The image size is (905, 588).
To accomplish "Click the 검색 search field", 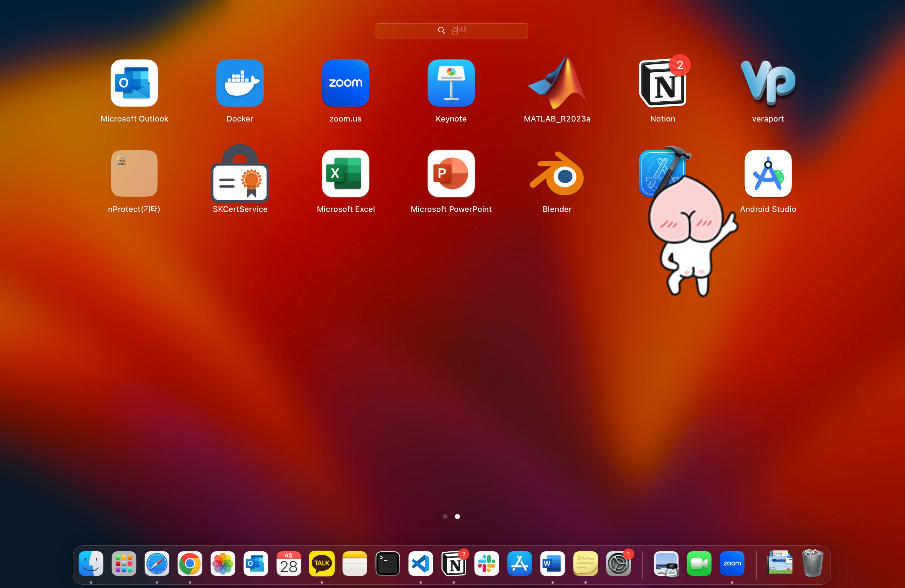I will click(x=452, y=31).
